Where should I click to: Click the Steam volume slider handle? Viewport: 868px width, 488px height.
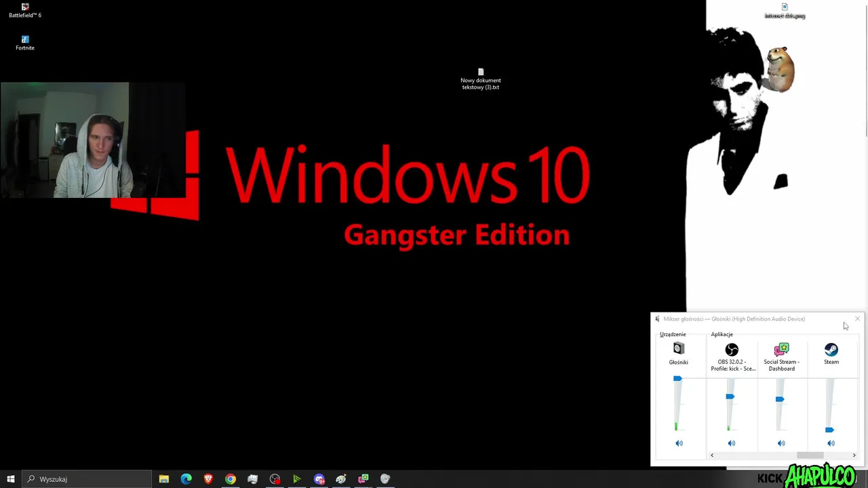pos(829,430)
